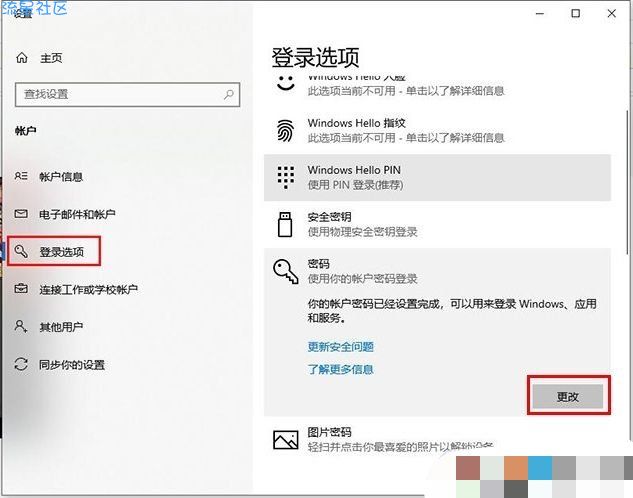Screen dimensions: 633x498
Task: Click '使用你的帐户密码登录' description text
Action: point(363,278)
